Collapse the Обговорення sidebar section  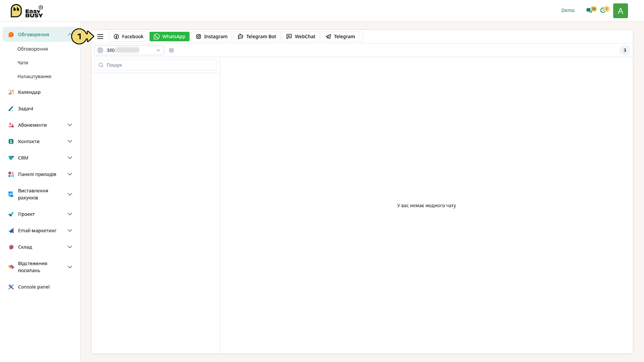[70, 35]
